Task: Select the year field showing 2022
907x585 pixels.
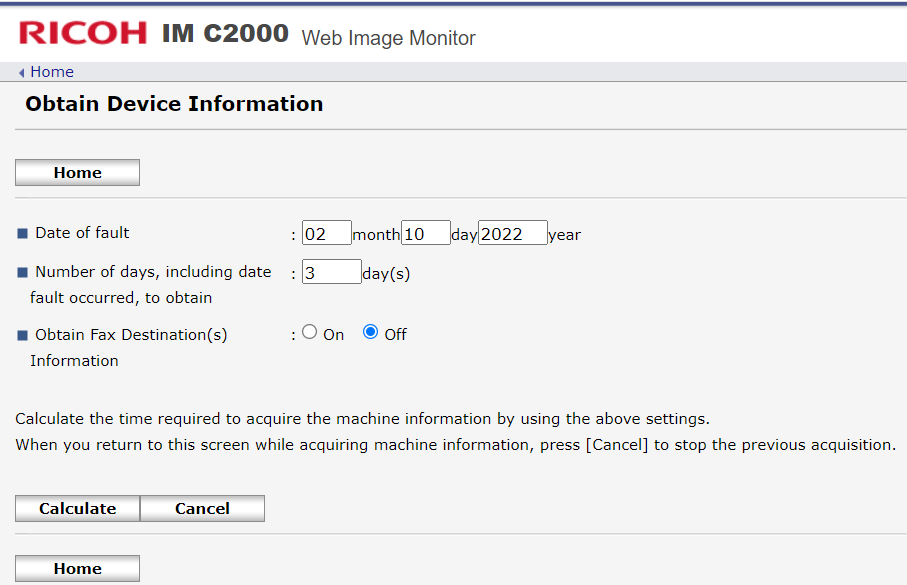Action: pyautogui.click(x=512, y=234)
